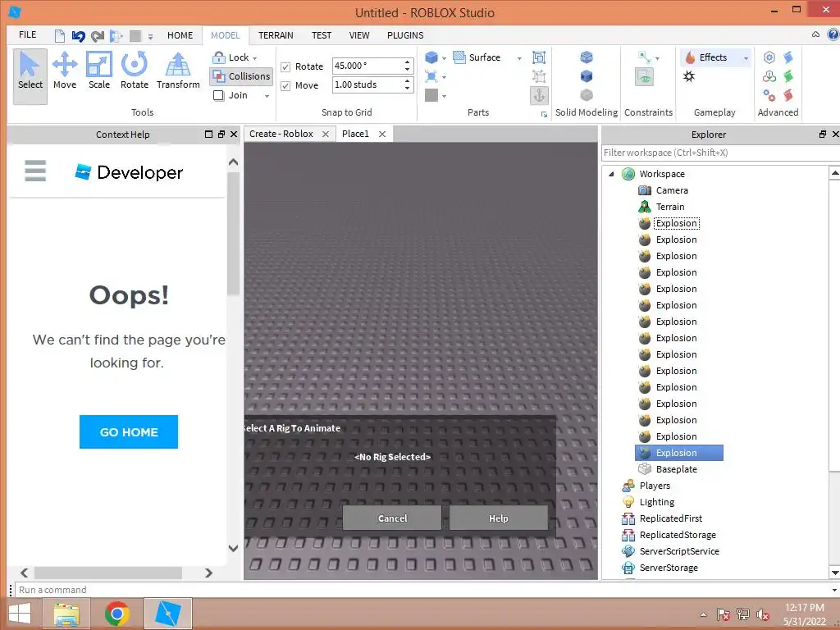840x630 pixels.
Task: Click Cancel in rig selection dialog
Action: pyautogui.click(x=392, y=518)
